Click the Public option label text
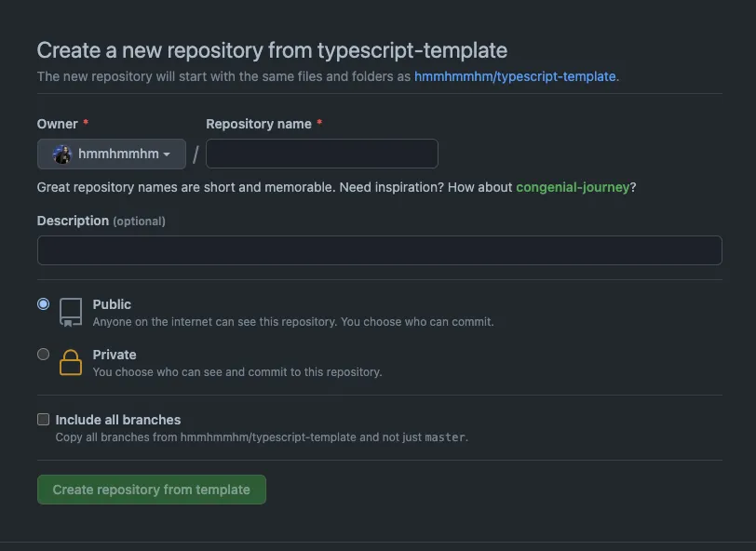This screenshot has width=756, height=551. [112, 304]
